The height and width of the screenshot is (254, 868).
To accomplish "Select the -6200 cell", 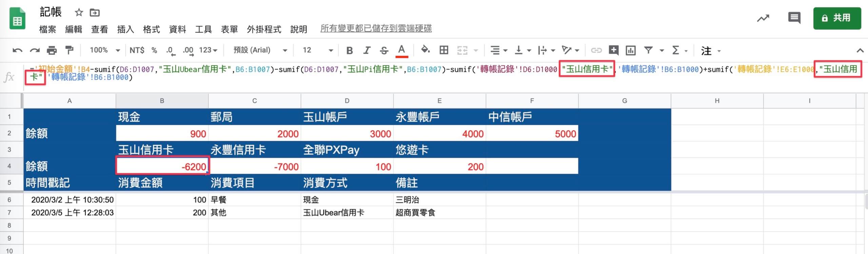I will (162, 166).
